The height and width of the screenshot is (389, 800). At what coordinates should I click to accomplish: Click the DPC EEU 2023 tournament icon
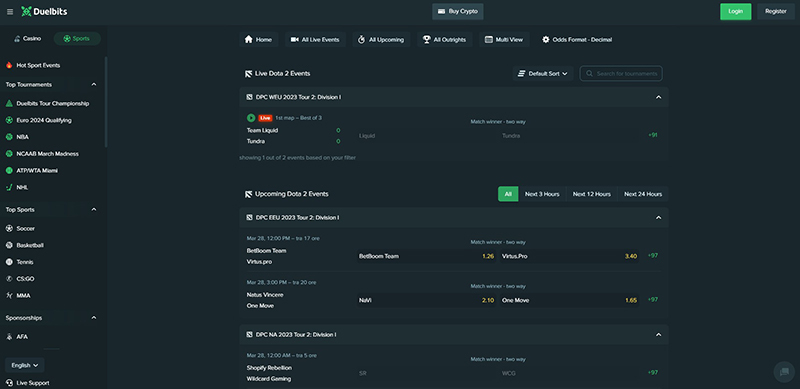point(249,217)
